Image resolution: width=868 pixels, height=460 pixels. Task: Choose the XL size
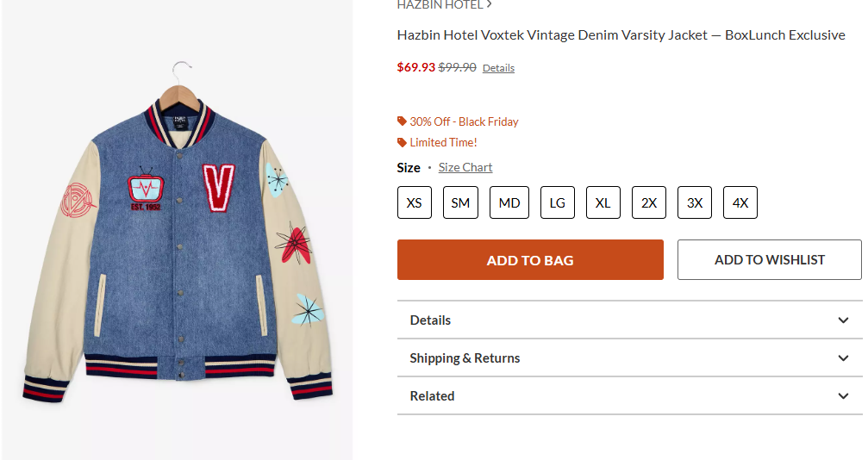[x=603, y=202]
